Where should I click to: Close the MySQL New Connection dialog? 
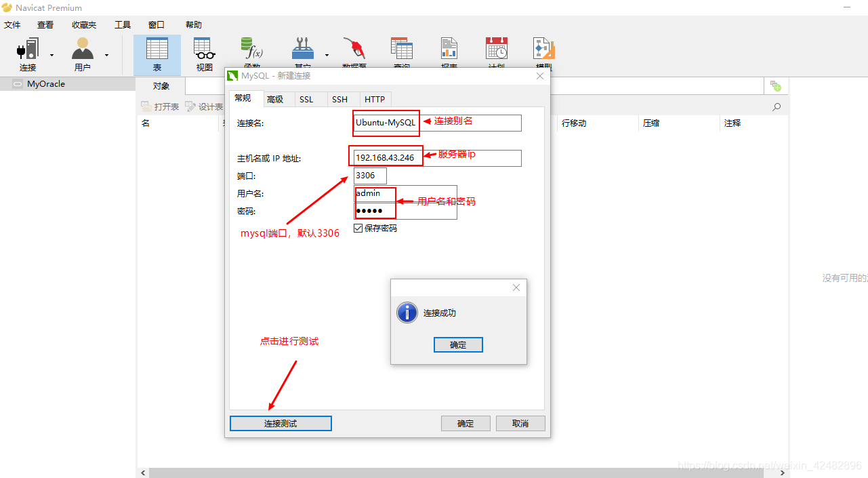coord(540,76)
